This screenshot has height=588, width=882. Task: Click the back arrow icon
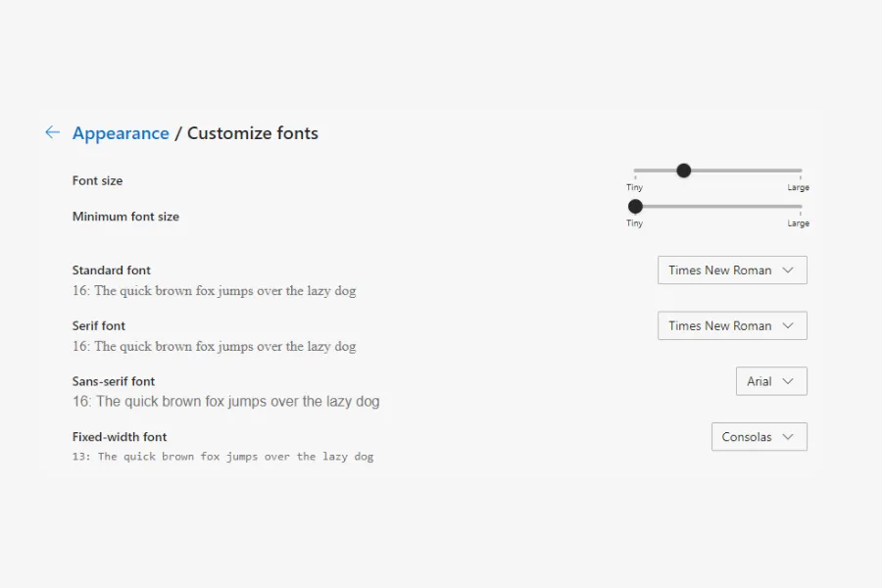pos(52,132)
